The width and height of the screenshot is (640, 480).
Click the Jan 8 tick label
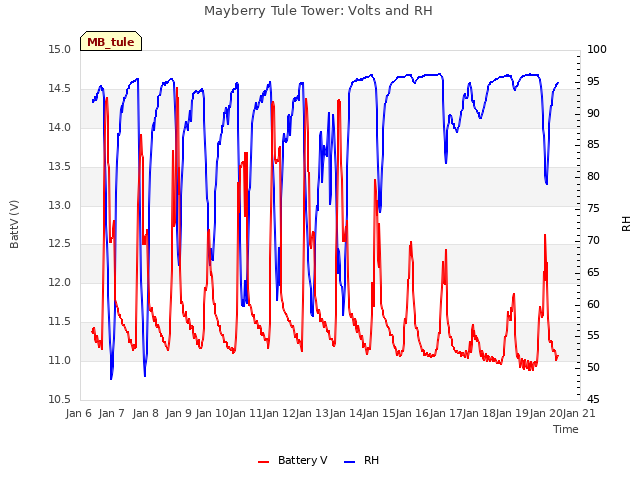pyautogui.click(x=145, y=413)
